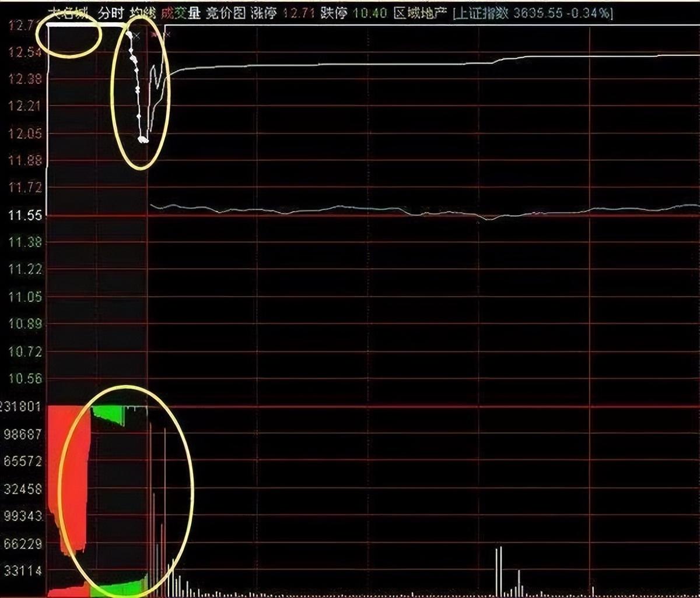Image resolution: width=700 pixels, height=598 pixels.
Task: Click price axis label 10.72
Action: 25,351
